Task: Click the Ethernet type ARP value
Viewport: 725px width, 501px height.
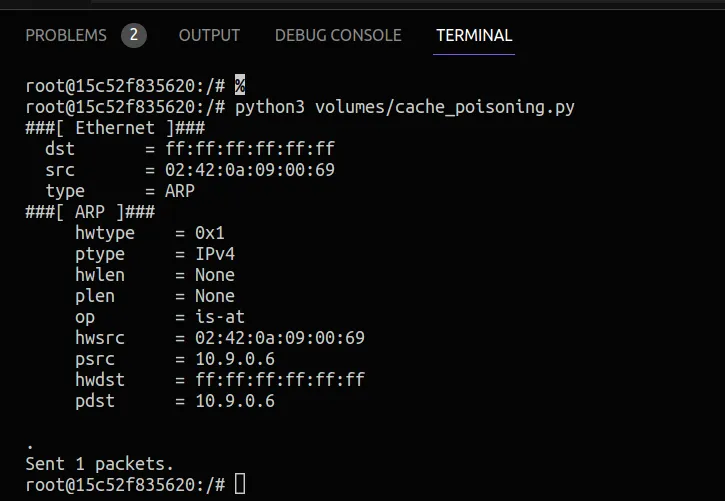Action: (180, 191)
